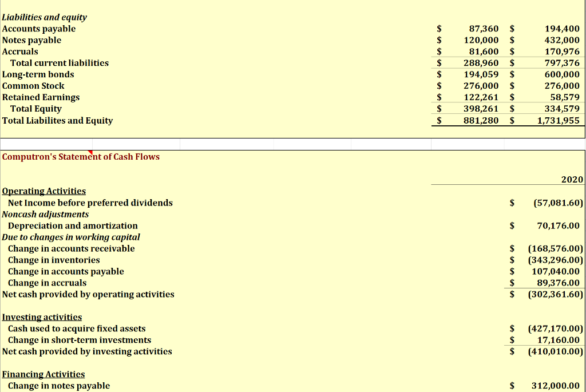Click the 'Change in accounts receivable' label
Viewport: 586px width, 392px height.
pos(72,248)
